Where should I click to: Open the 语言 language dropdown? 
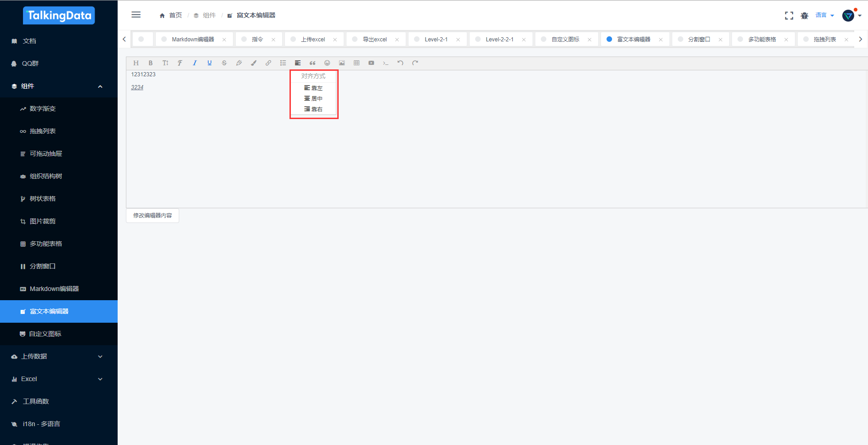pos(825,15)
